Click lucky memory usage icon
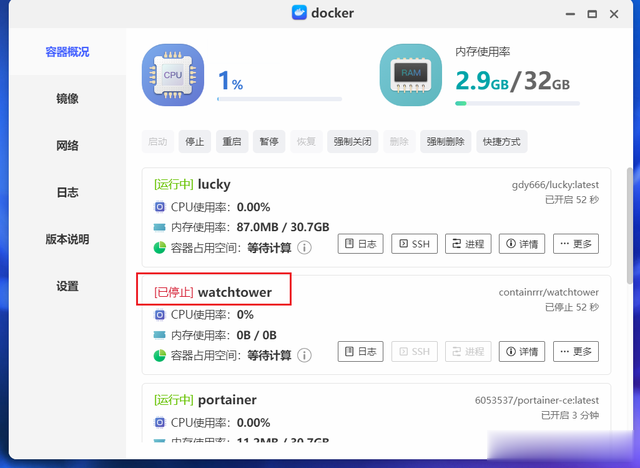The width and height of the screenshot is (640, 468). (160, 227)
